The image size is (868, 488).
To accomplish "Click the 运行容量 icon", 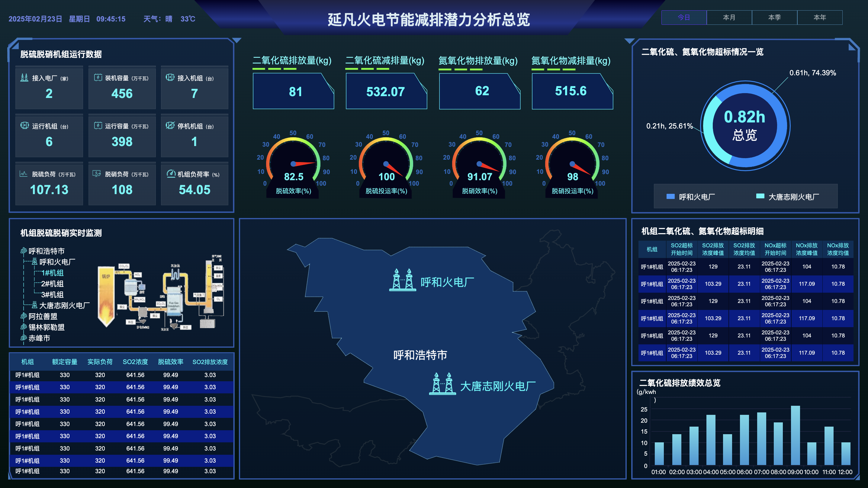I will point(98,126).
